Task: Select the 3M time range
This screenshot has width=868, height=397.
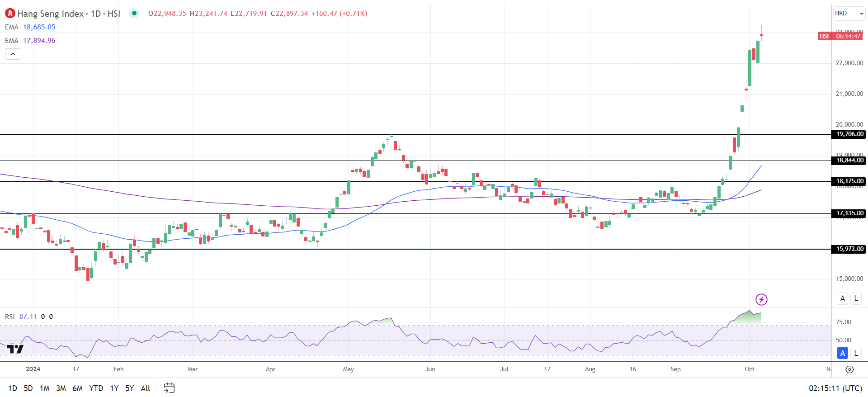Action: click(x=61, y=388)
